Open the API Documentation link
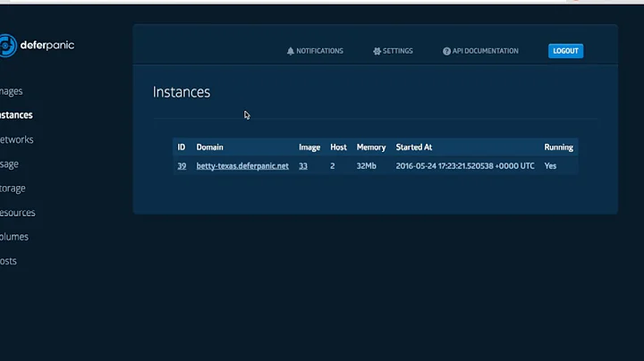This screenshot has height=361, width=644. 480,51
